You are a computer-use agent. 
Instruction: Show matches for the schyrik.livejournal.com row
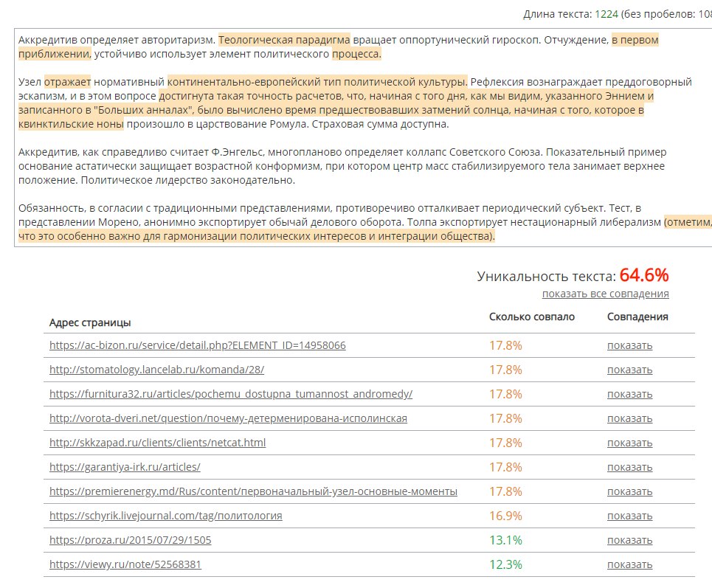(630, 516)
